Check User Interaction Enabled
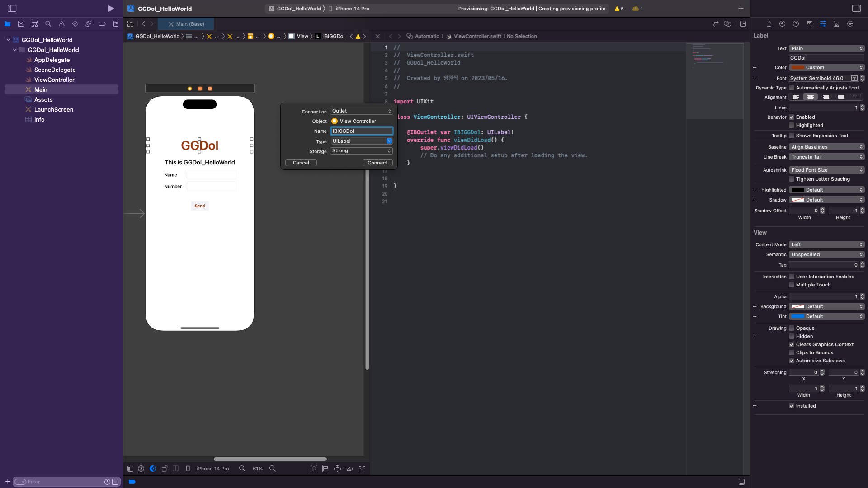868x488 pixels. tap(792, 277)
